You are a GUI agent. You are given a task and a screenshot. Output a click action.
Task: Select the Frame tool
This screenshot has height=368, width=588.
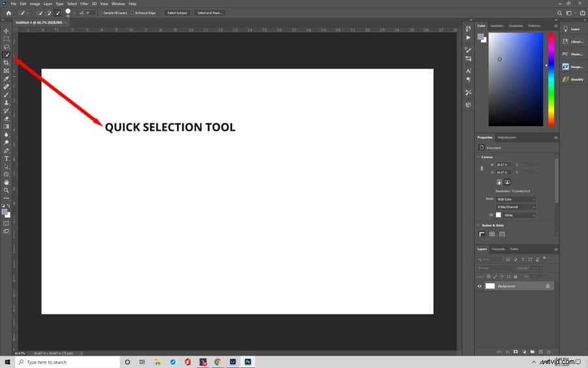7,71
